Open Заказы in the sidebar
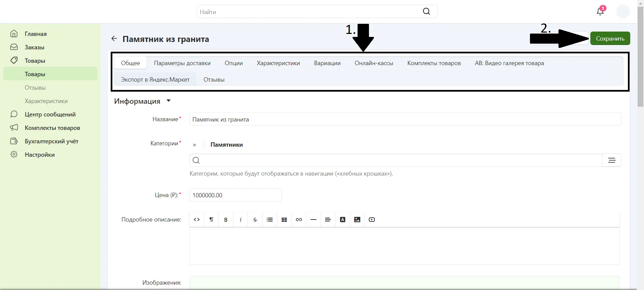Screen dimensions: 644x290 click(x=35, y=47)
